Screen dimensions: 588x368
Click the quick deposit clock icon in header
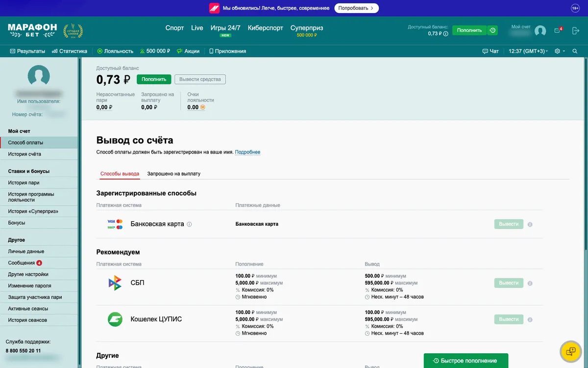point(492,30)
